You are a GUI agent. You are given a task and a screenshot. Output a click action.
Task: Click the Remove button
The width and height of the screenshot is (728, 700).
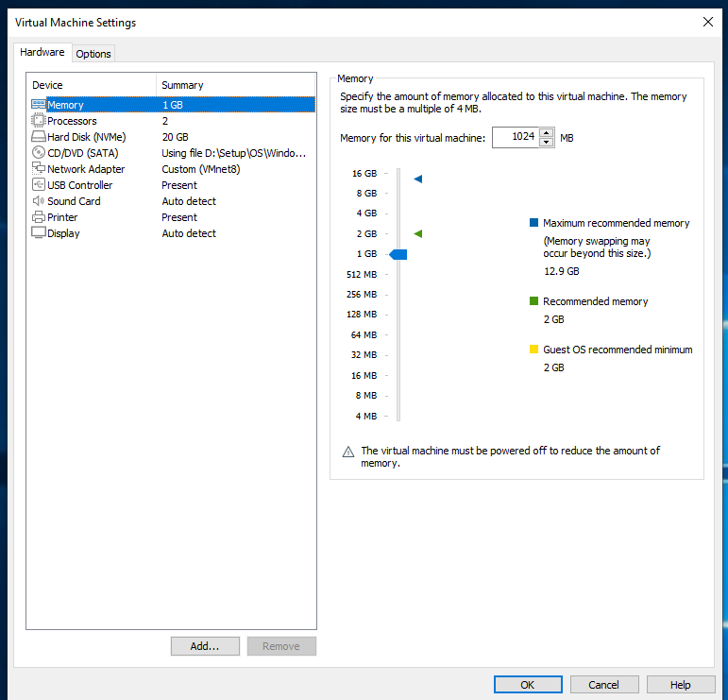[281, 646]
